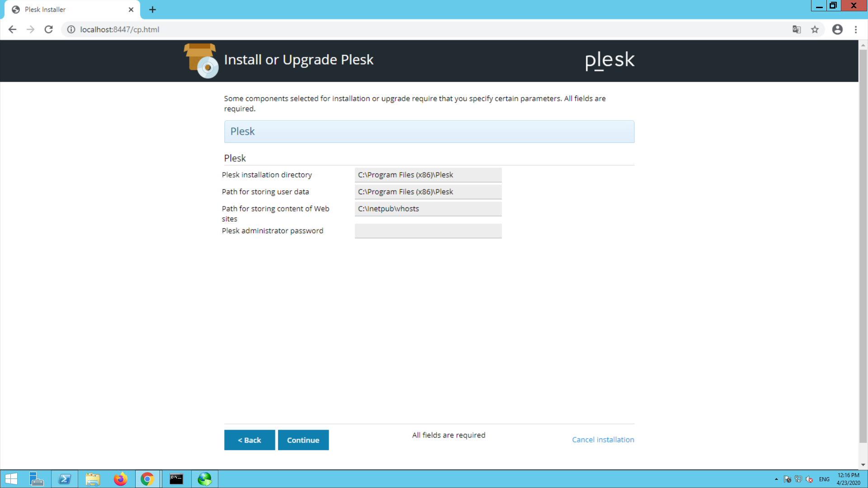
Task: Launch Firefox from the taskbar
Action: (x=120, y=479)
